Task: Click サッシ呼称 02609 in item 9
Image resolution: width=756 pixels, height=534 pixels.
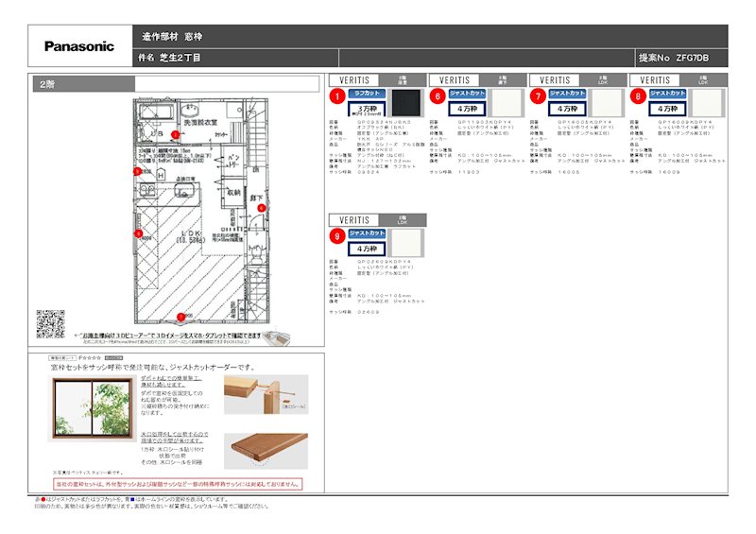Action: 355,312
